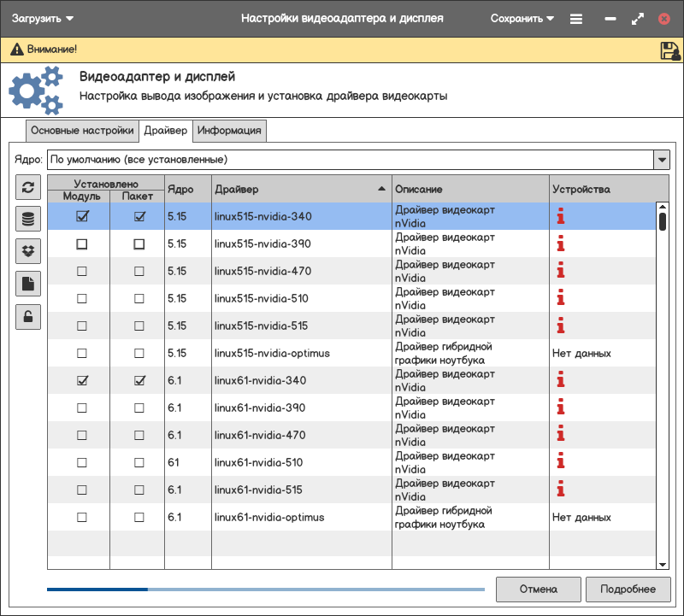Viewport: 684px width, 616px height.
Task: Click the Dropbox-style packages icon
Action: tap(28, 251)
